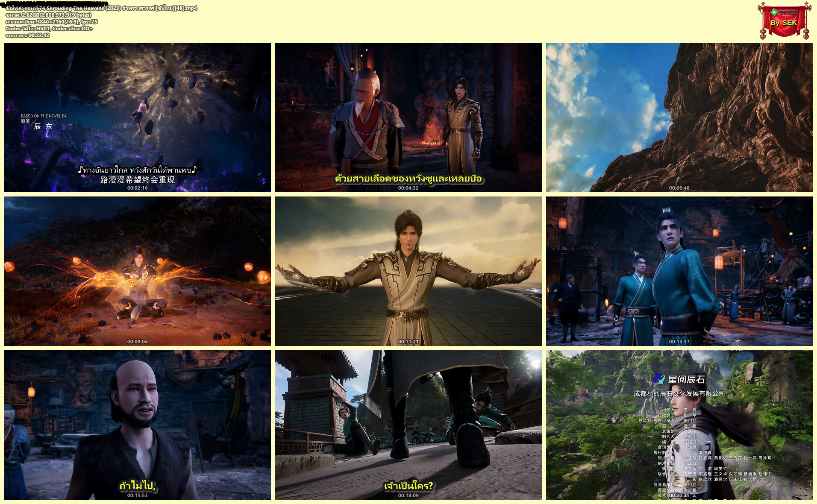Open the bald bearded man thumbnail at 00:15:53
This screenshot has height=504, width=817.
point(138,425)
